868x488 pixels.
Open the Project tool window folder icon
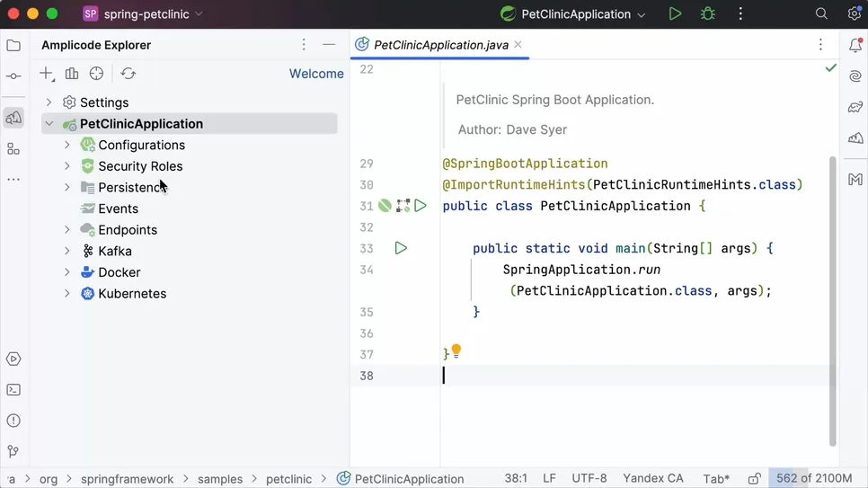(13, 46)
